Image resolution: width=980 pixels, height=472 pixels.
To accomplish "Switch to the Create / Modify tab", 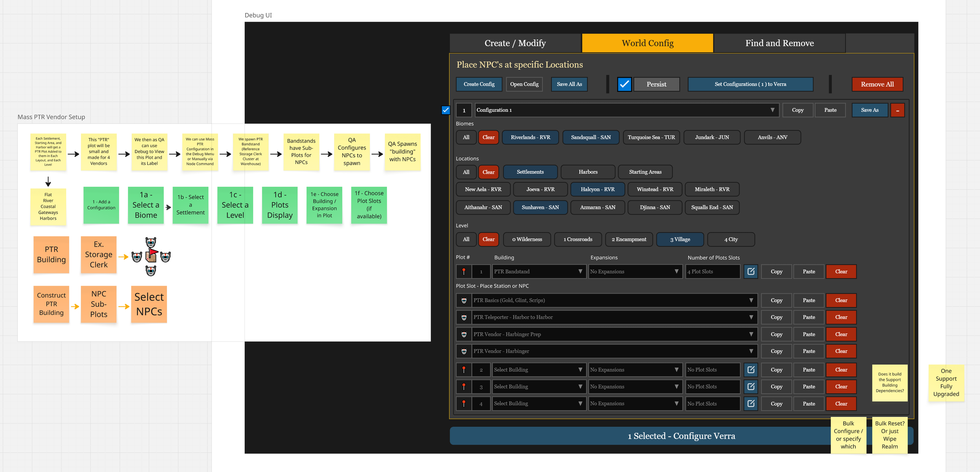I will coord(515,43).
